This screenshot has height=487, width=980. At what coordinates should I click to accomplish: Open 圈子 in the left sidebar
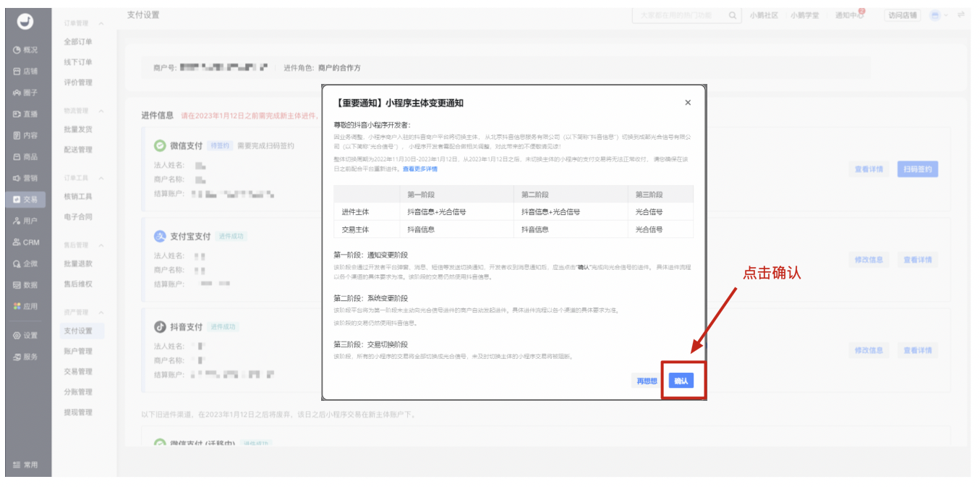[x=25, y=93]
